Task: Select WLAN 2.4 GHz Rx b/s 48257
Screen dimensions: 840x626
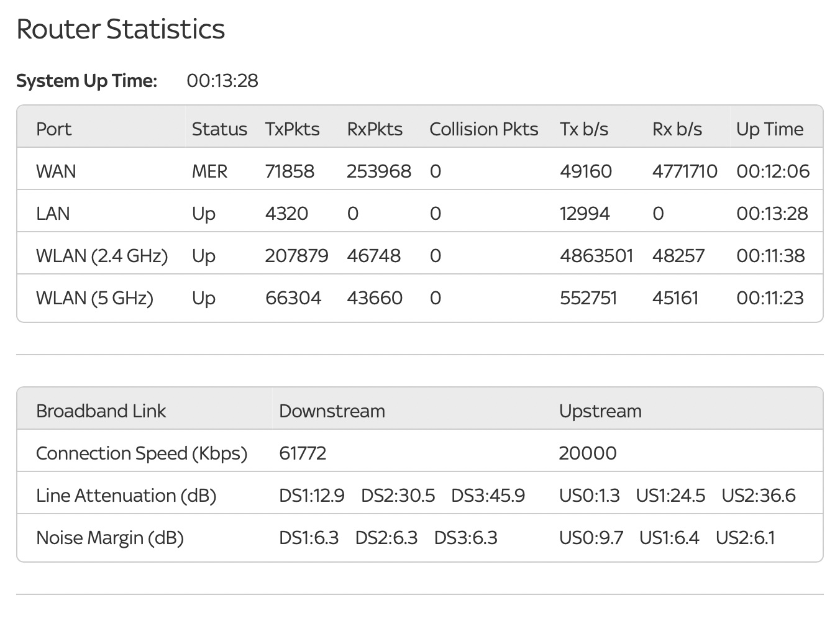Action: click(678, 256)
